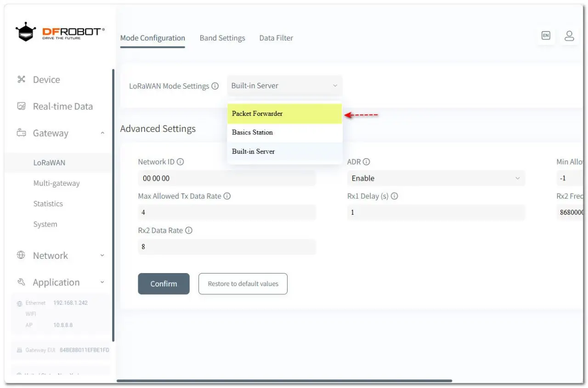Expand the Application sidebar section
588x388 pixels.
pos(102,282)
